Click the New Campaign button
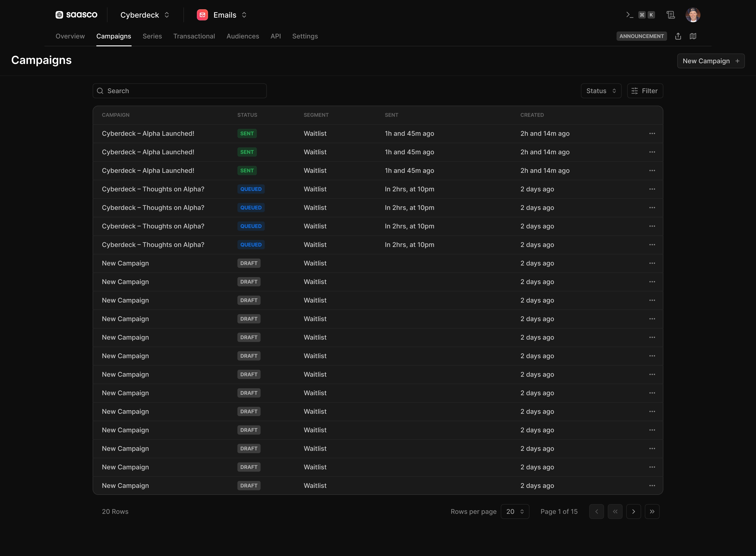 711,61
